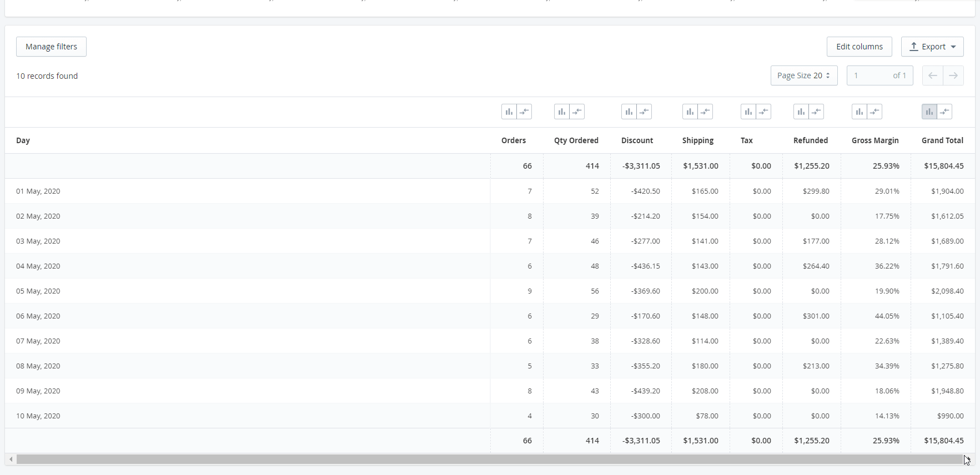The image size is (980, 475).
Task: Go to next page with right arrow
Action: pyautogui.click(x=953, y=75)
